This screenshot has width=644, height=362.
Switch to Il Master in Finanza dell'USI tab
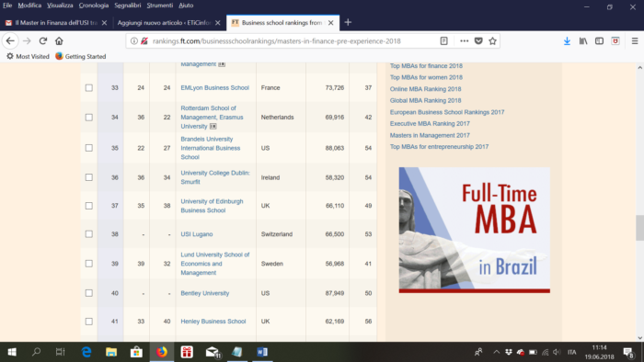tap(55, 23)
